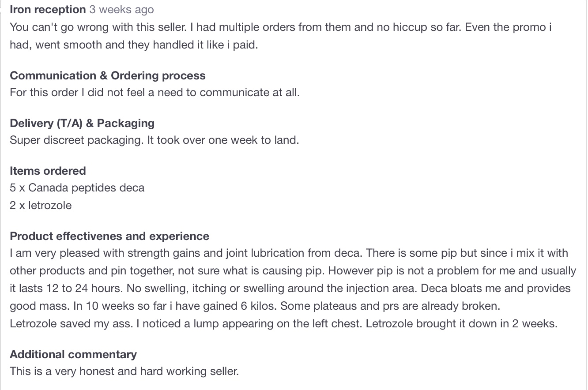The height and width of the screenshot is (390, 588).
Task: Click the "very honest and hard working seller" line
Action: (124, 371)
